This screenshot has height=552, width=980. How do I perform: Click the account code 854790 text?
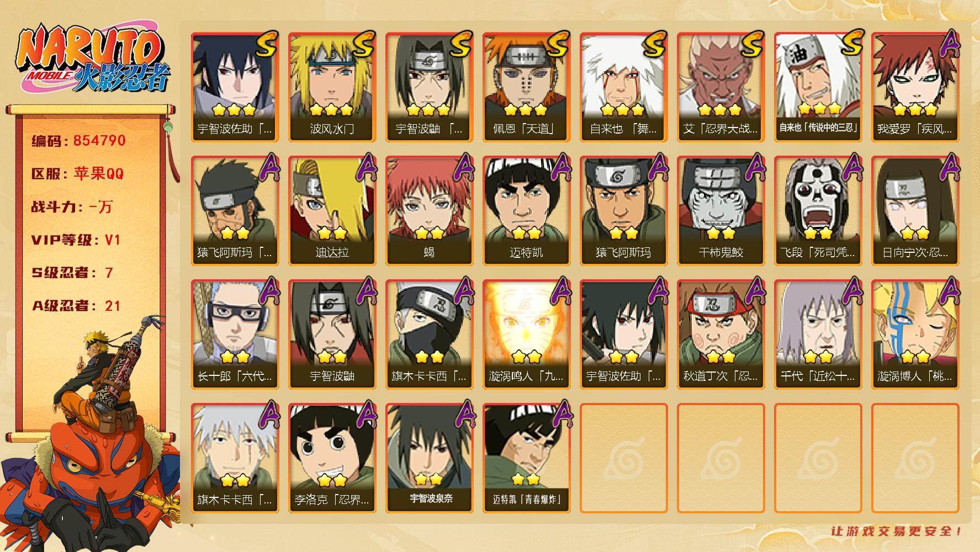point(99,141)
